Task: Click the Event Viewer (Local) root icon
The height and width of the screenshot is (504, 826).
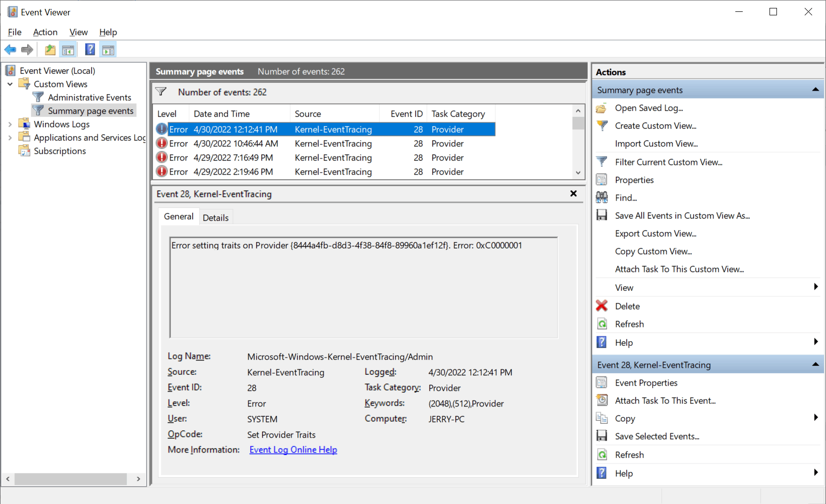Action: tap(11, 70)
